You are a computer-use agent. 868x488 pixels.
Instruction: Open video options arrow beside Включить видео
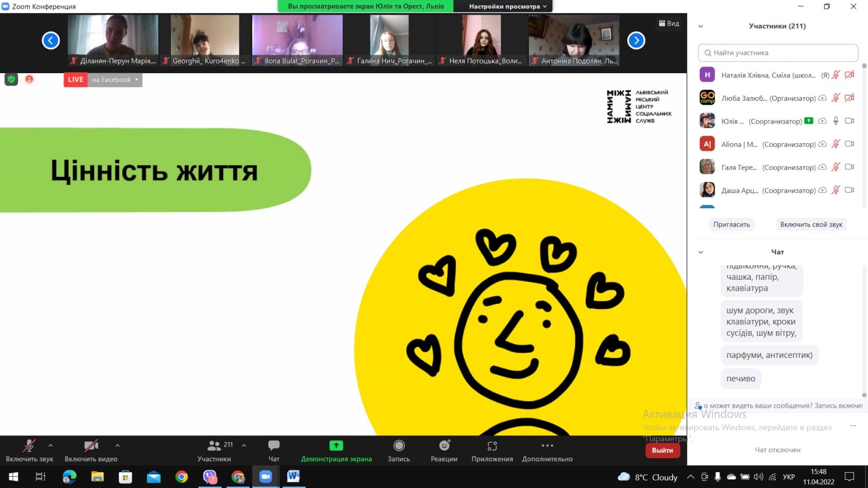point(117,445)
